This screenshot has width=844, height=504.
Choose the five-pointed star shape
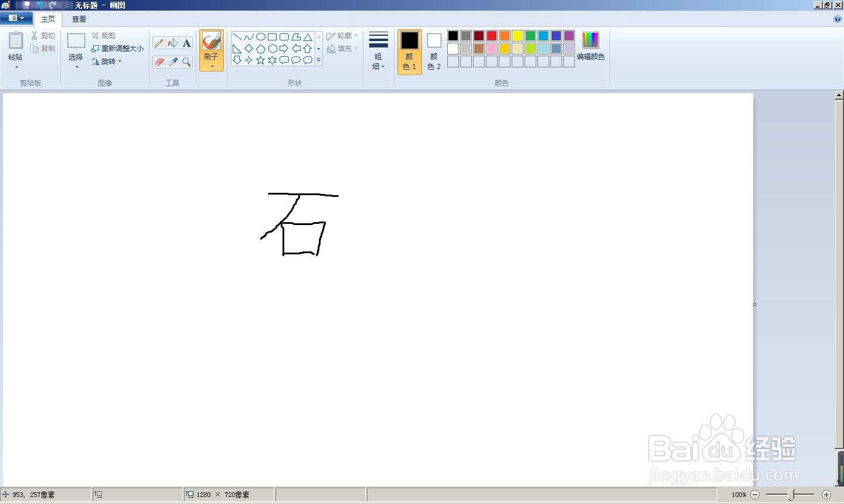click(x=261, y=60)
